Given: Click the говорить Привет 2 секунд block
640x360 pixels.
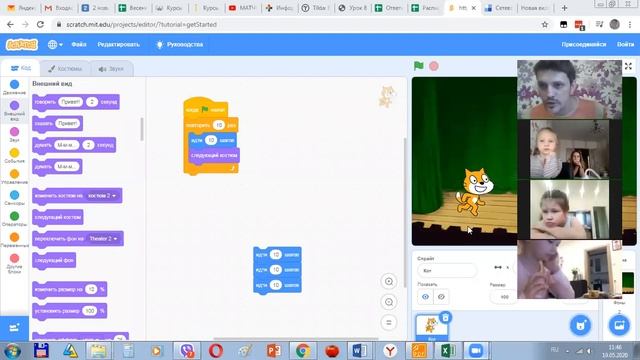Looking at the screenshot, I should (x=76, y=102).
